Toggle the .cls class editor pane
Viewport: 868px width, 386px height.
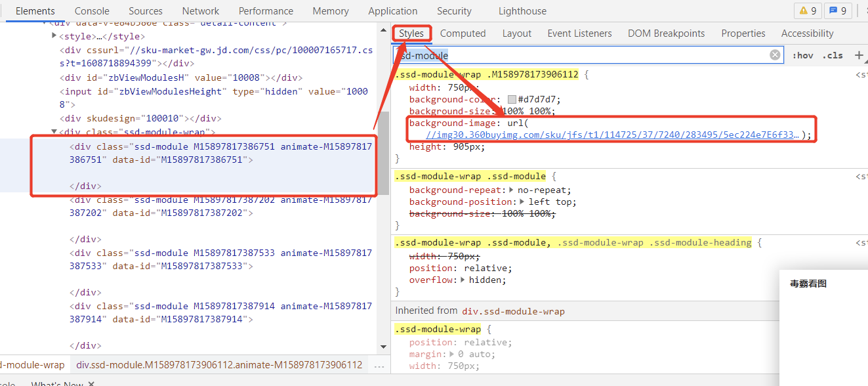(833, 55)
